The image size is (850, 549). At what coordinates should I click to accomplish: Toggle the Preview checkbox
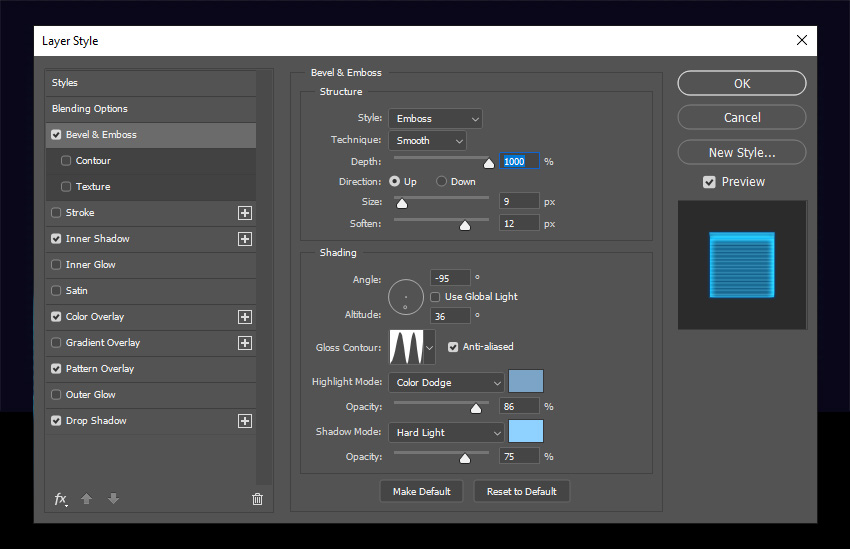(x=709, y=182)
